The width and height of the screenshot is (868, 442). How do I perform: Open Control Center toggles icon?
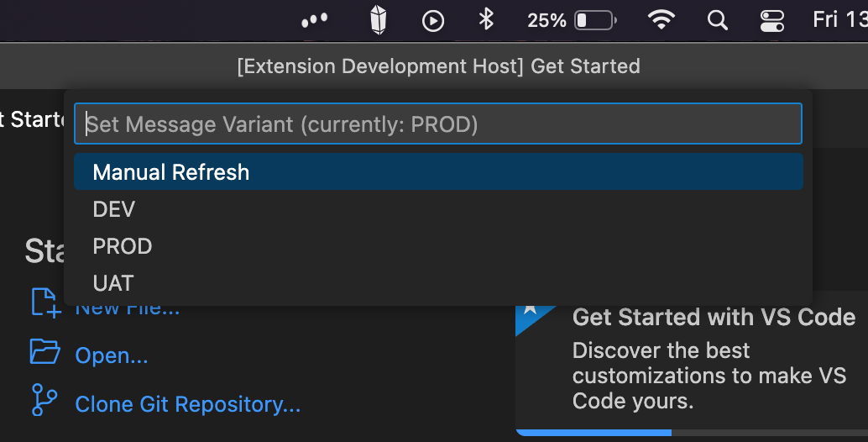[x=772, y=21]
